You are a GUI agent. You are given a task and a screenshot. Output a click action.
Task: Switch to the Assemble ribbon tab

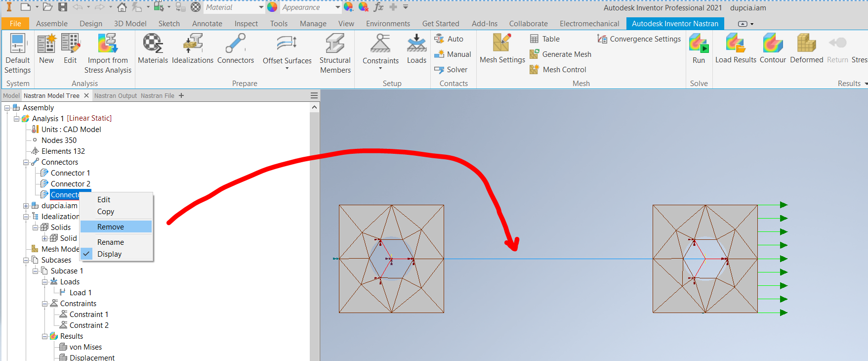click(52, 24)
